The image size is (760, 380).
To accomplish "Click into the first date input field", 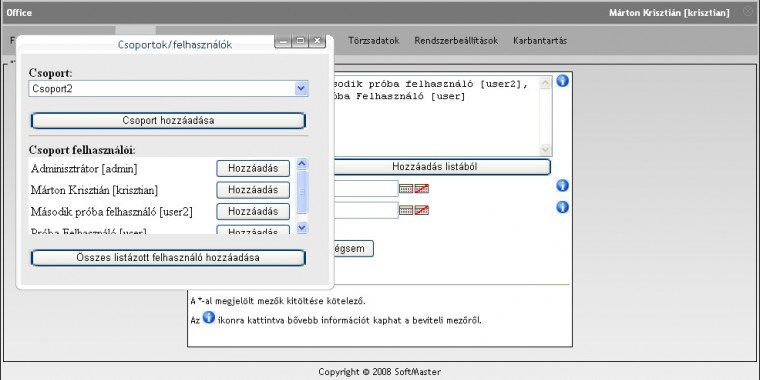I will click(x=366, y=189).
